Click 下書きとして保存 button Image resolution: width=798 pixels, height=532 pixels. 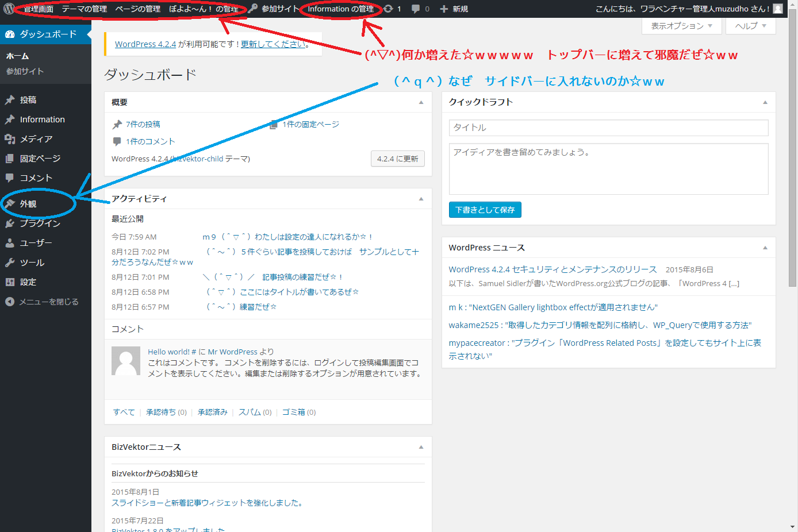click(x=485, y=210)
